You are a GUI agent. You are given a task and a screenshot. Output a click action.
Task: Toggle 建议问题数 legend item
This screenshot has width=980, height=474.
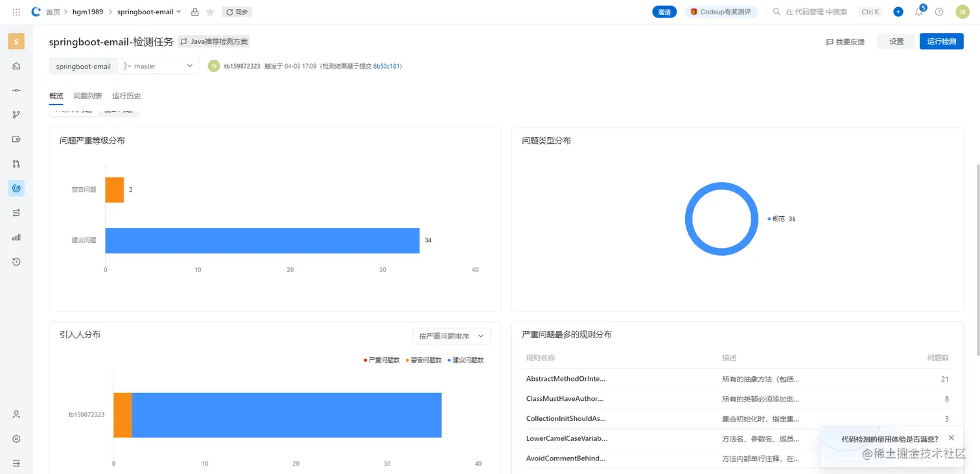pos(465,359)
